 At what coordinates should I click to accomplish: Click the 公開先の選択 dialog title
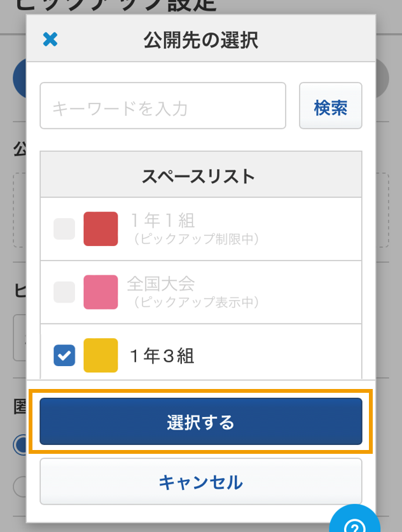tap(200, 40)
